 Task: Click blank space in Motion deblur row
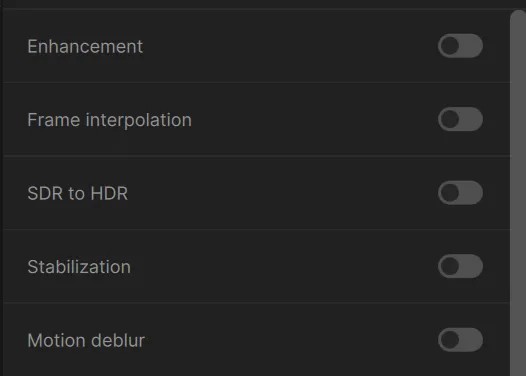(x=290, y=340)
